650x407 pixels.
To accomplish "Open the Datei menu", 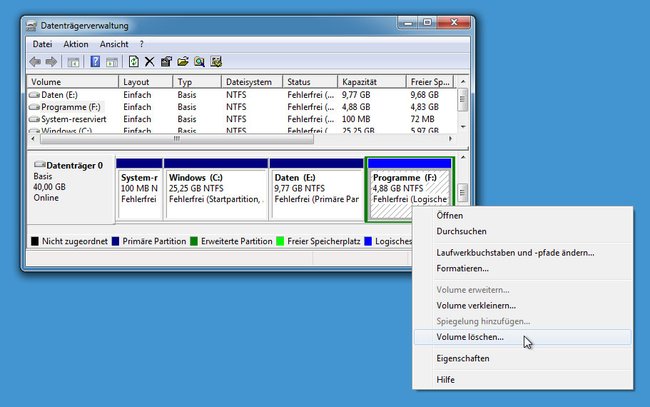I will coord(42,44).
